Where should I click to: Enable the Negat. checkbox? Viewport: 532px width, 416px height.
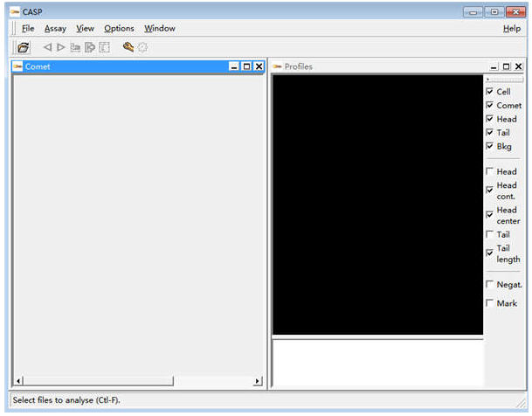click(x=489, y=284)
